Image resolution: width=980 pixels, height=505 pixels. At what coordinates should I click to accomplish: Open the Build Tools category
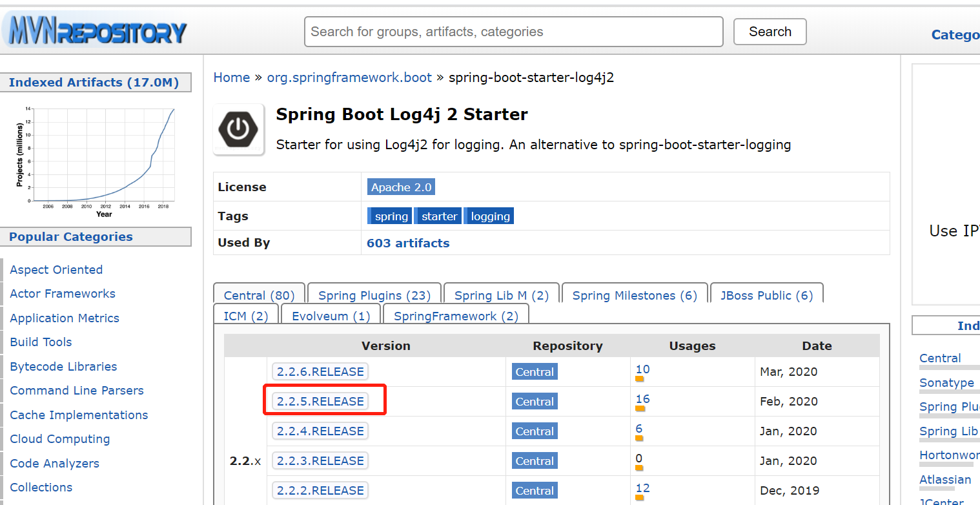[41, 342]
